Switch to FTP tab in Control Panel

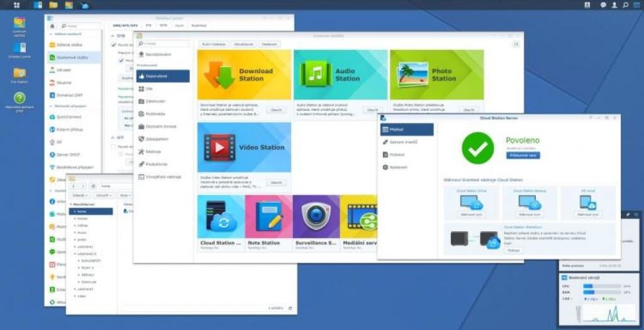click(x=148, y=26)
